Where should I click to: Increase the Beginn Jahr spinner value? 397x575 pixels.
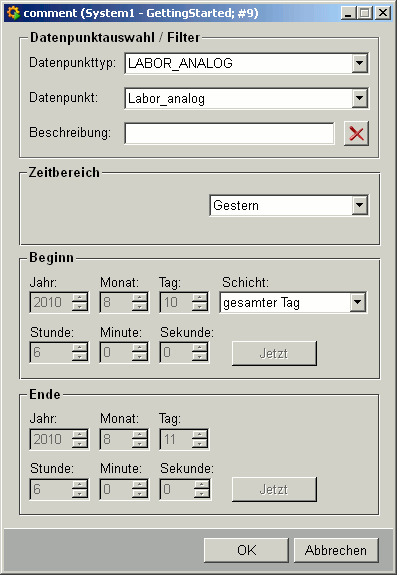pos(80,298)
